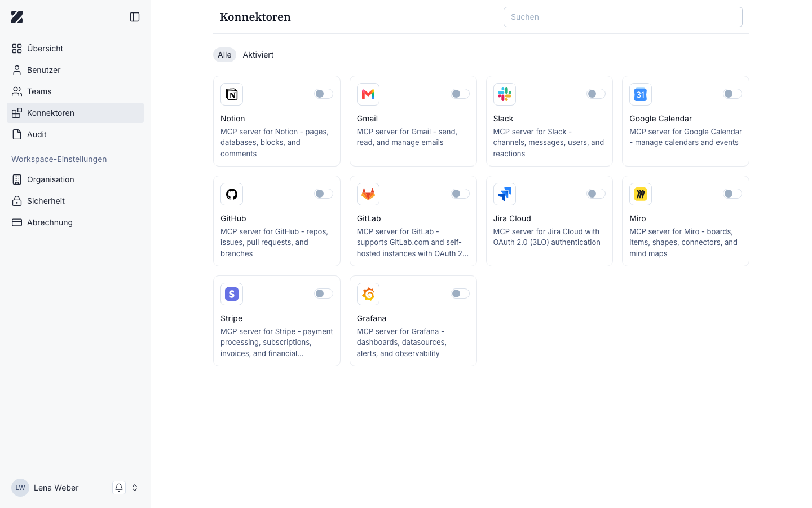The width and height of the screenshot is (812, 508).
Task: Click the Stripe connector icon
Action: pyautogui.click(x=232, y=294)
